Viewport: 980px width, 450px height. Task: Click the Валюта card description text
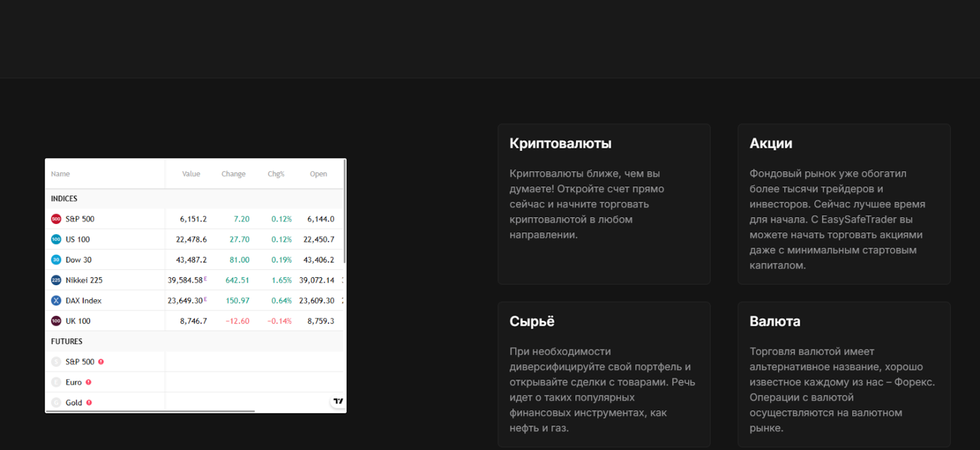tap(842, 390)
